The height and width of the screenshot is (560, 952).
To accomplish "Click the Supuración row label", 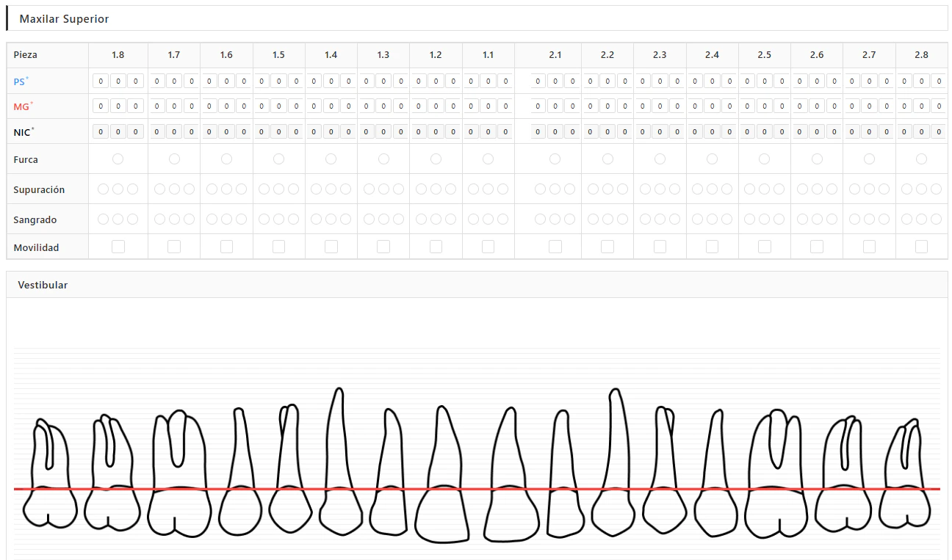I will pyautogui.click(x=39, y=189).
